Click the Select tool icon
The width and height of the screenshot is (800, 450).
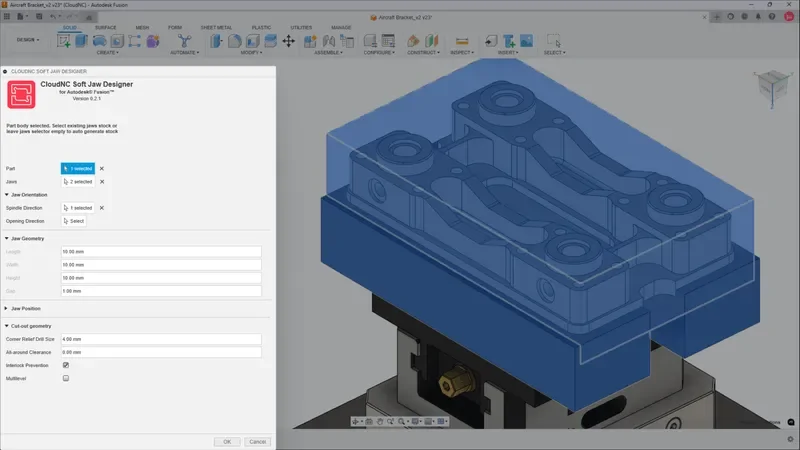click(x=554, y=41)
